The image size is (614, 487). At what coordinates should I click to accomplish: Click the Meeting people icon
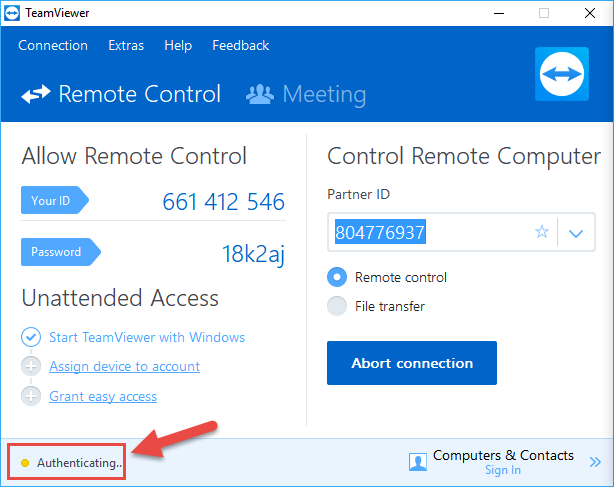pos(260,94)
